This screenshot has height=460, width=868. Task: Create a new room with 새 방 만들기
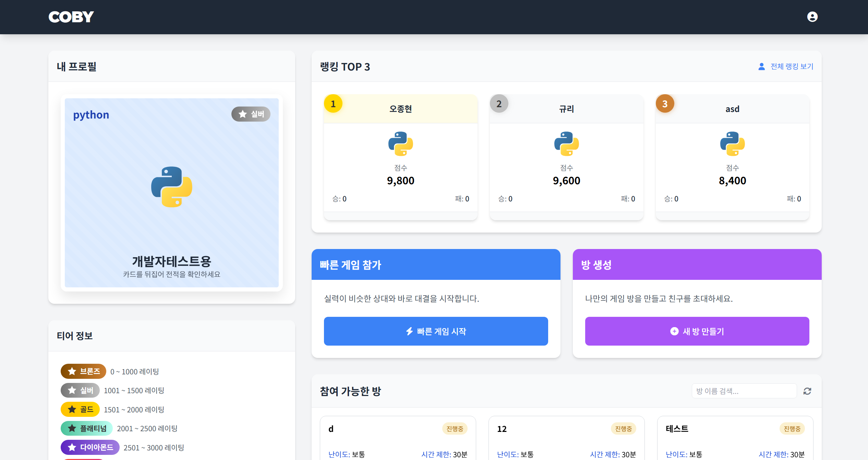697,331
